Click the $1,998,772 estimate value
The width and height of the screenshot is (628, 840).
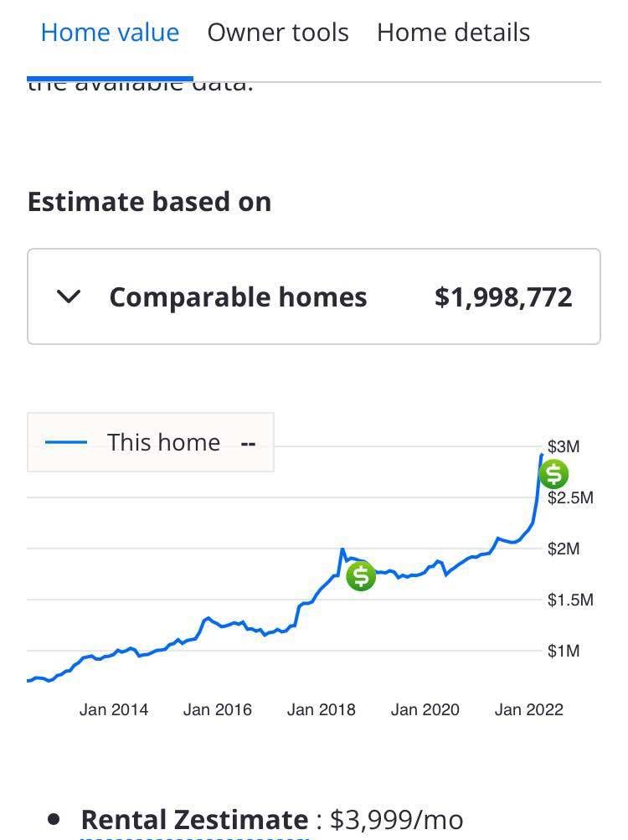coord(503,296)
